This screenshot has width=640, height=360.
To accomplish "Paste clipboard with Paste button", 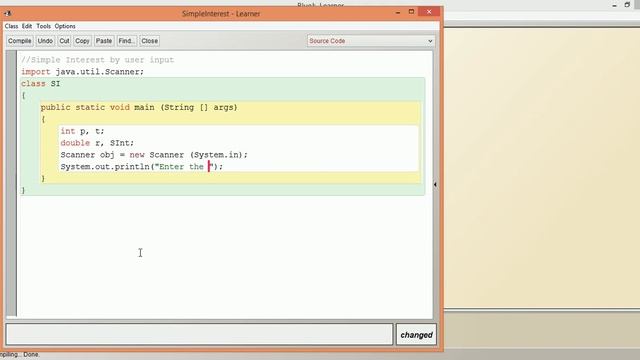I will pos(104,41).
